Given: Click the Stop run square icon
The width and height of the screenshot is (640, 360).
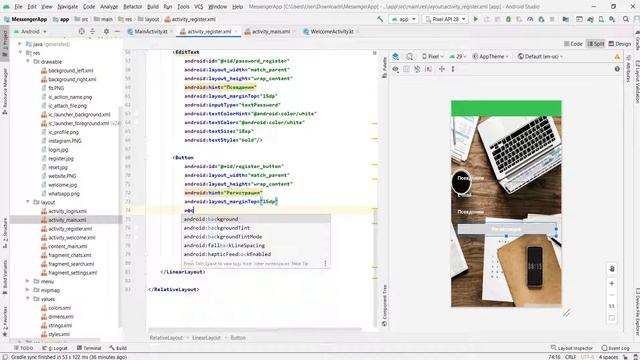Looking at the screenshot, I should pos(552,19).
